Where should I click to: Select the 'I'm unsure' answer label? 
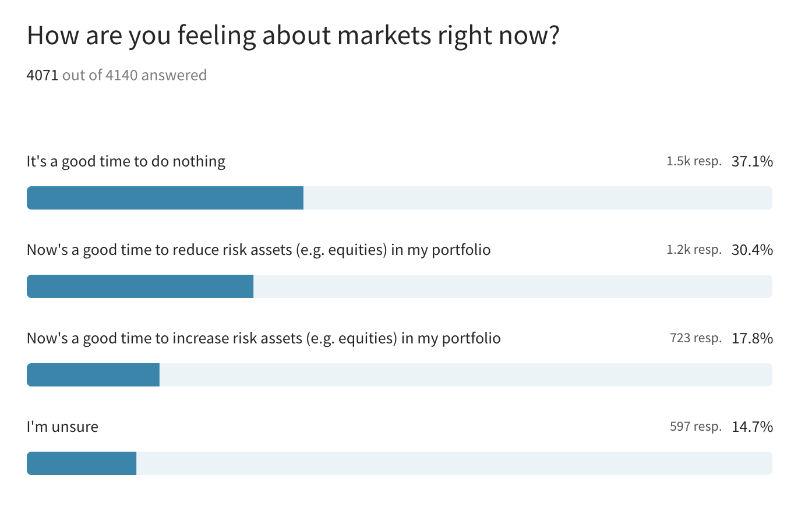point(62,427)
